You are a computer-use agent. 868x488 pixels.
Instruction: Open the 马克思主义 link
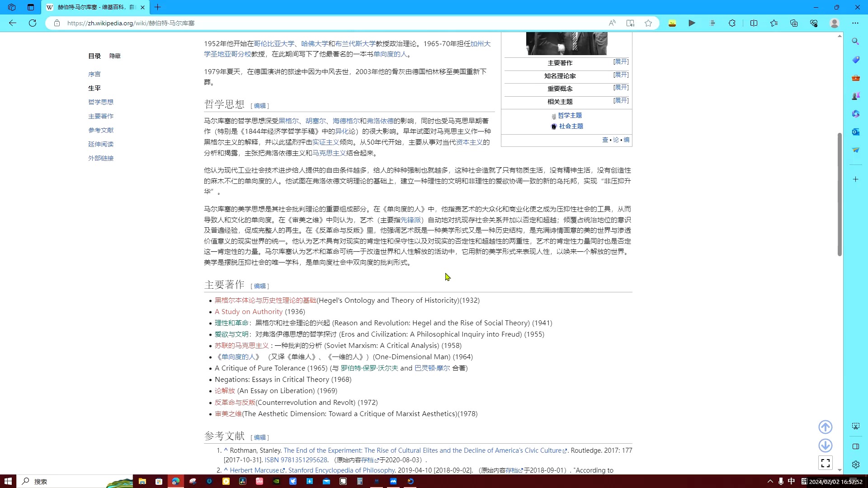coord(329,153)
